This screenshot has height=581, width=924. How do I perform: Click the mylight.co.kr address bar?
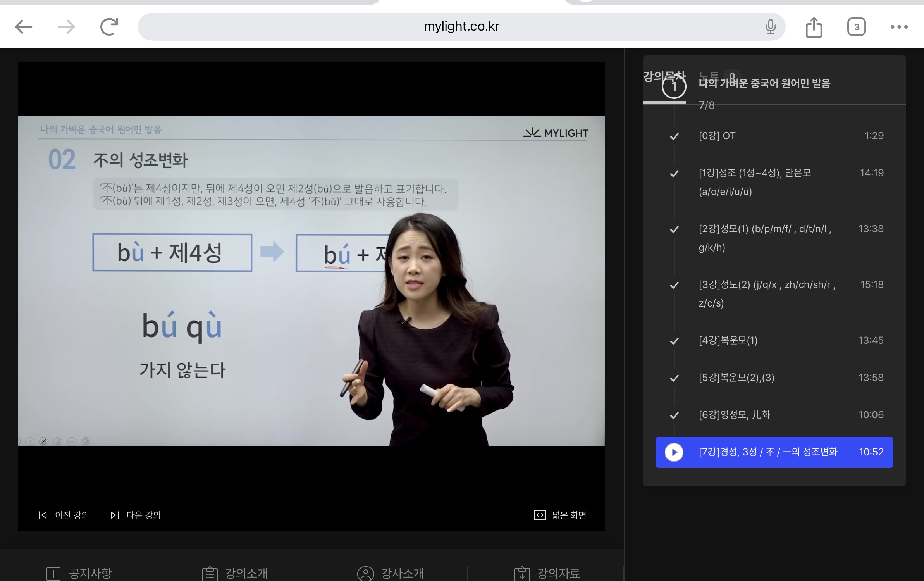tap(461, 26)
